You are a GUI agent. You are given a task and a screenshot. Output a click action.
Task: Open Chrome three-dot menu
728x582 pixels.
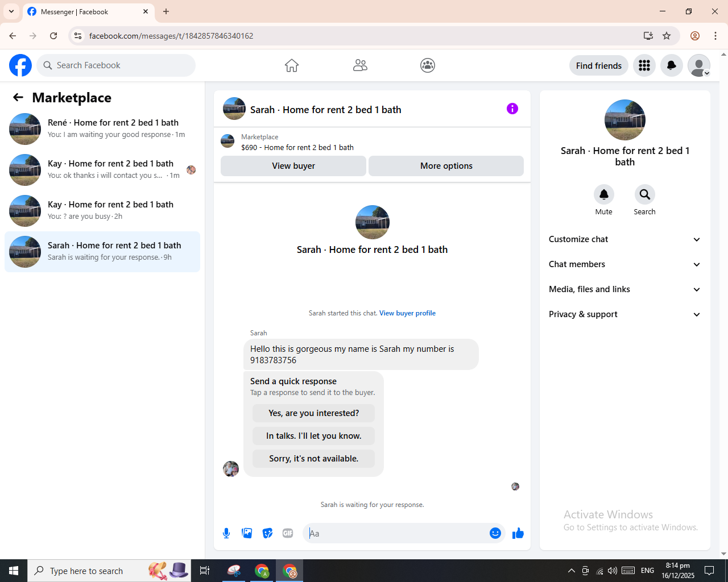715,36
